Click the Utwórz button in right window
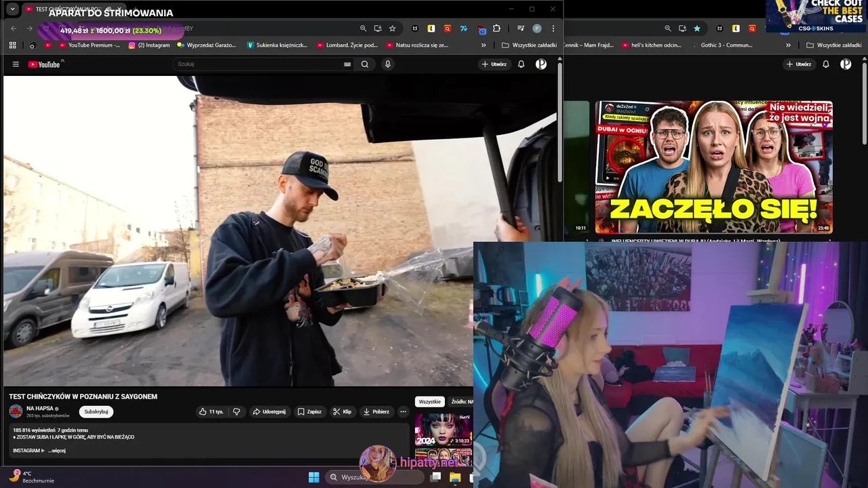The height and width of the screenshot is (488, 868). tap(799, 64)
